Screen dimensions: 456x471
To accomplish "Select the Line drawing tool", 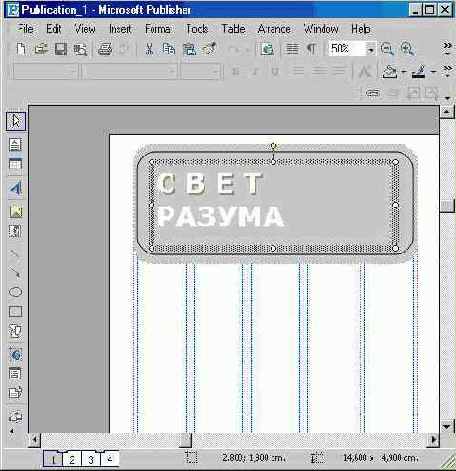I will [x=15, y=254].
